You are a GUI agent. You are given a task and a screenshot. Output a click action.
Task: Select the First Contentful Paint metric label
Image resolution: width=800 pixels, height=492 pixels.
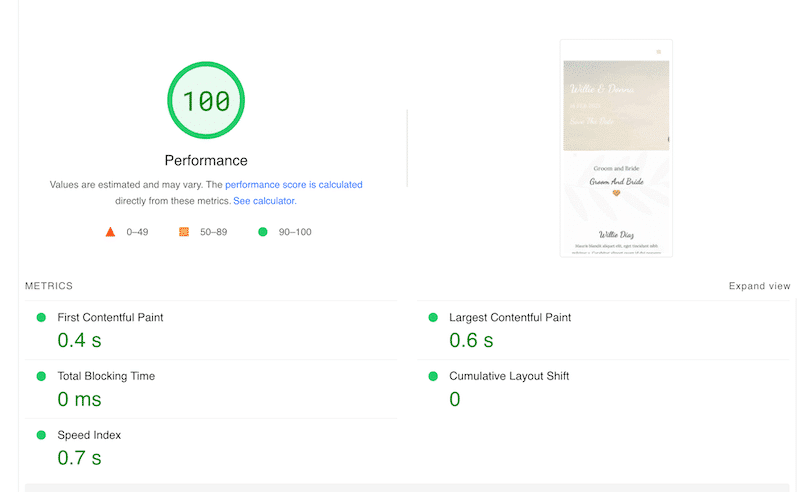(x=110, y=317)
